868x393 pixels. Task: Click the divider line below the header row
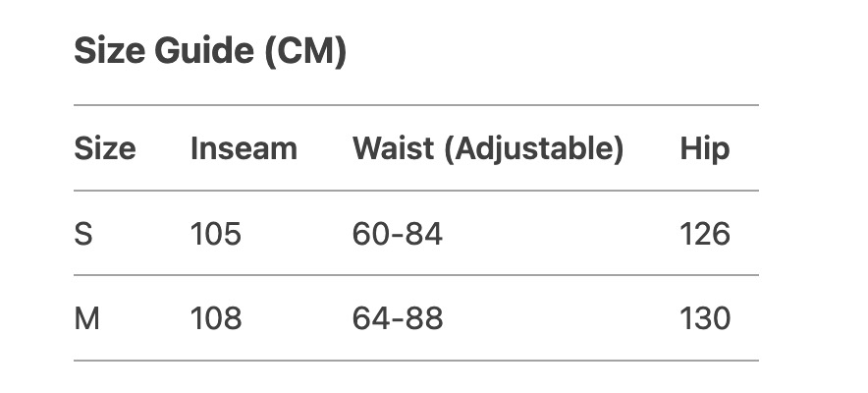(x=416, y=191)
